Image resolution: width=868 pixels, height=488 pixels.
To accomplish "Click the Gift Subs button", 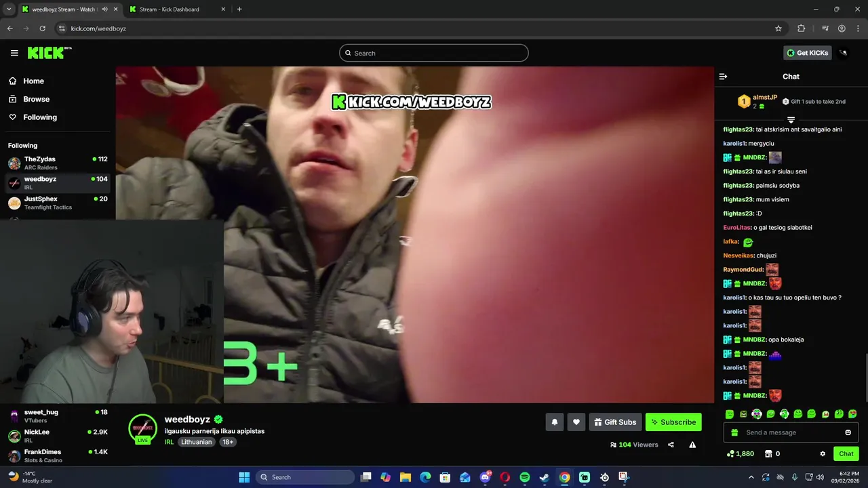I will point(615,422).
